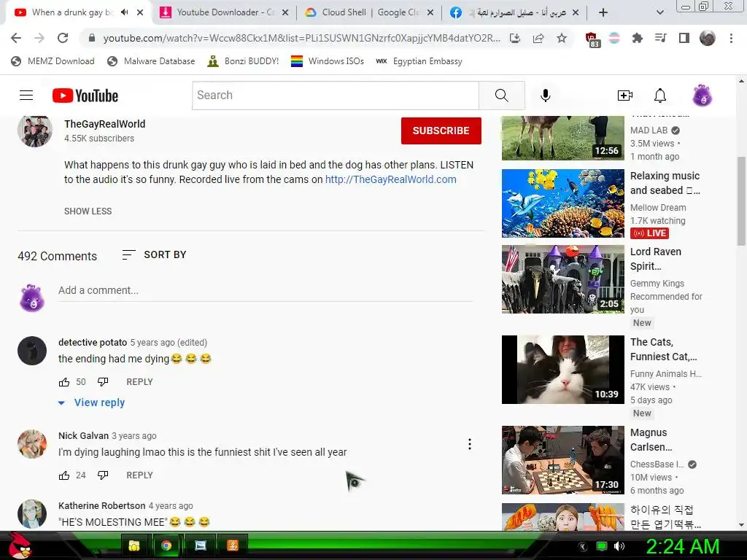Image resolution: width=747 pixels, height=560 pixels.
Task: Subscribe to TheGayRealWorld channel
Action: pos(441,131)
